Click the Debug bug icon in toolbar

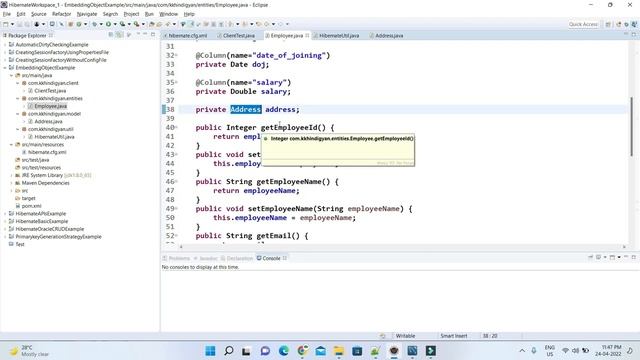click(x=94, y=24)
